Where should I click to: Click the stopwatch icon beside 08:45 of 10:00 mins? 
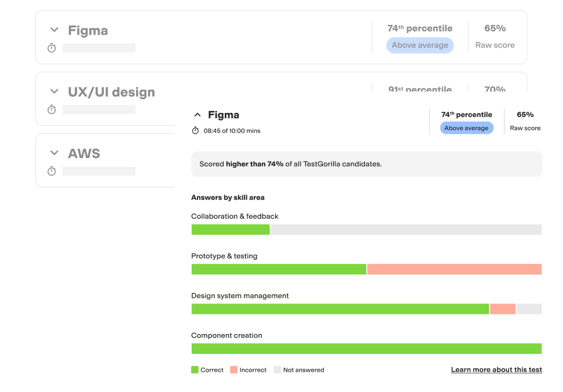195,131
